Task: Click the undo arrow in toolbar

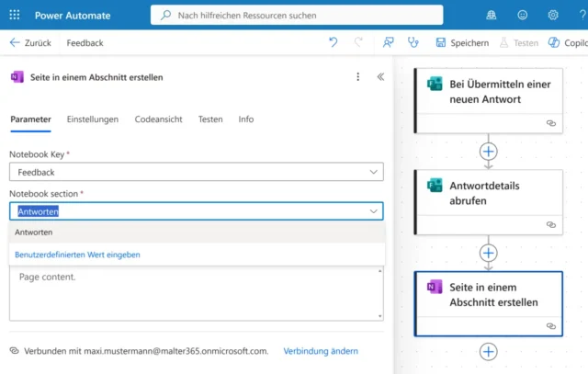Action: point(333,42)
